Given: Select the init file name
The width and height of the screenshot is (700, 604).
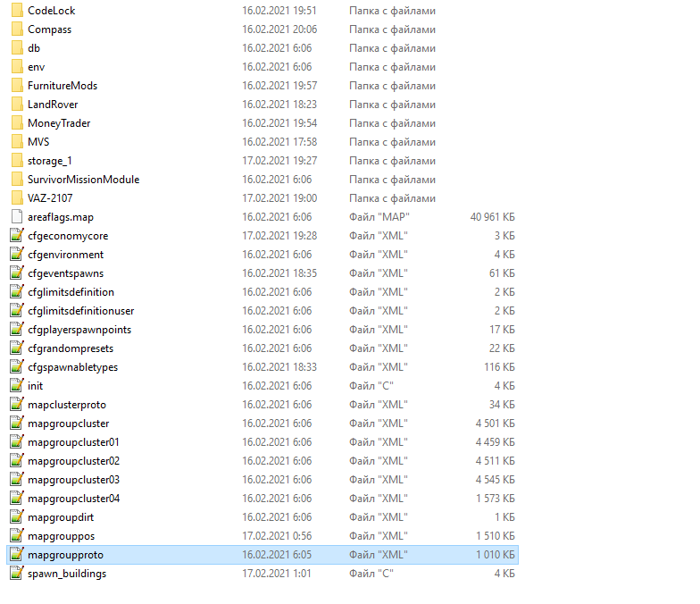Looking at the screenshot, I should [x=36, y=386].
